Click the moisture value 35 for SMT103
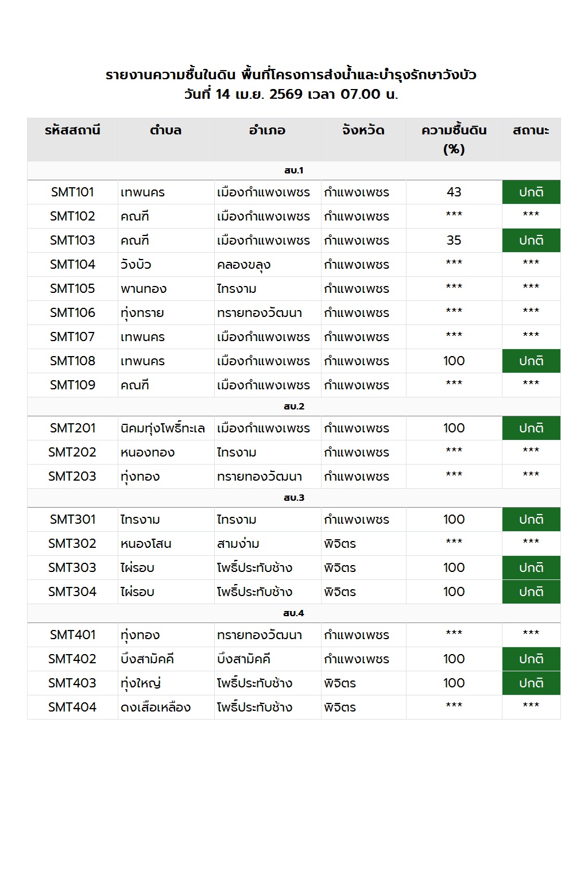The image size is (588, 870). pos(454,241)
